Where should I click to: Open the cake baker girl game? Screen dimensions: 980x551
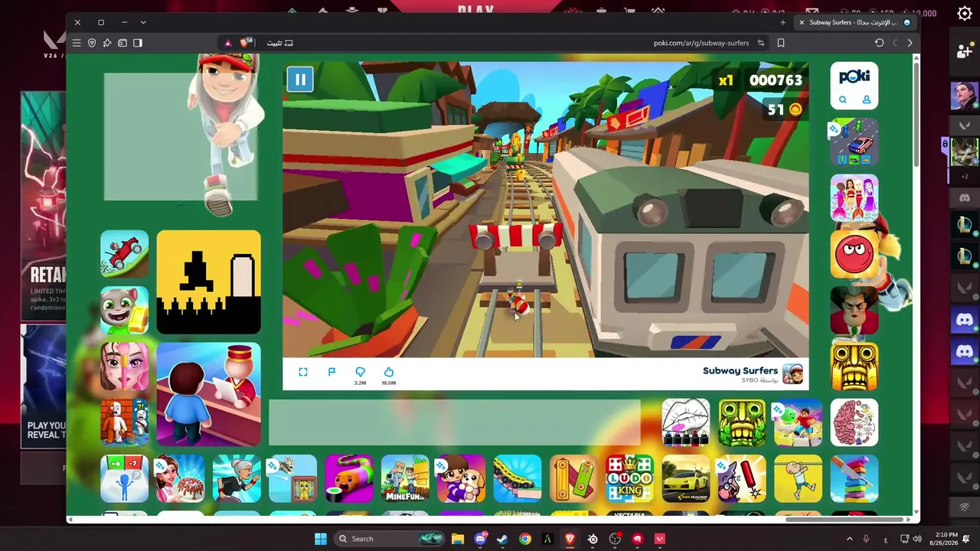coord(181,478)
